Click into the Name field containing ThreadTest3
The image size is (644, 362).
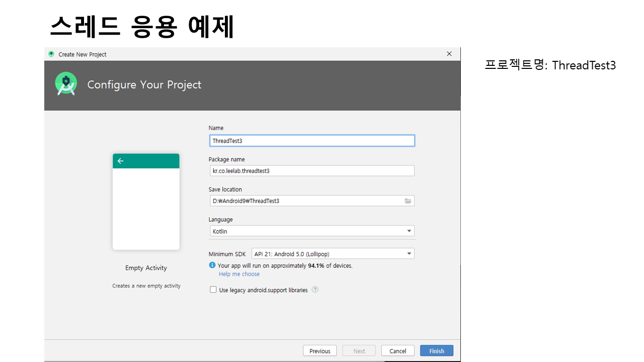311,141
